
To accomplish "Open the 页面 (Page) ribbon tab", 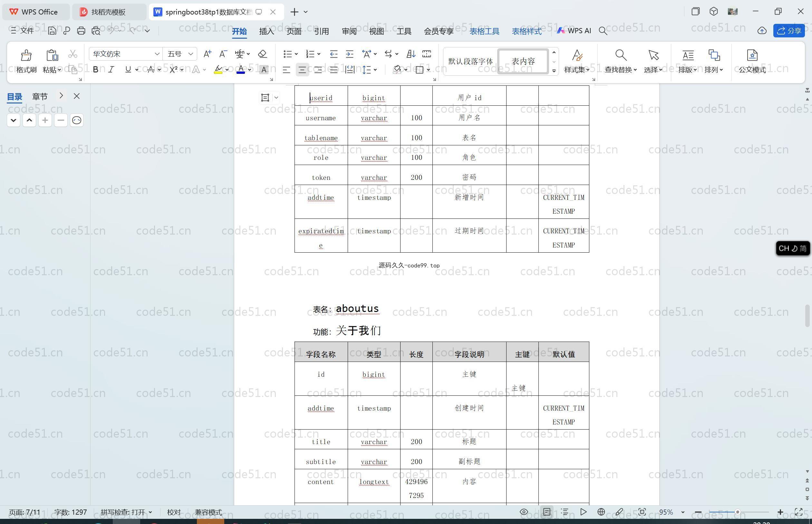I will pos(294,31).
